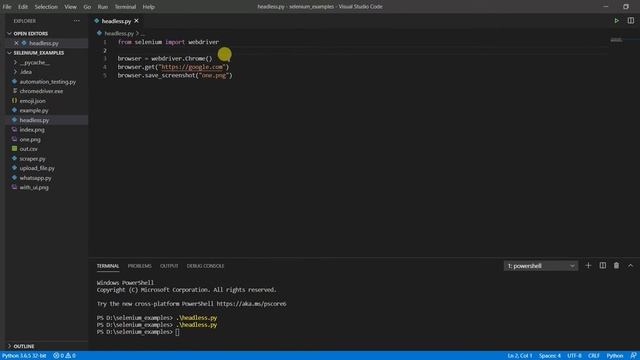Image resolution: width=640 pixels, height=360 pixels.
Task: Click the https://aka.ms/pscore6 terminal link
Action: coord(251,304)
